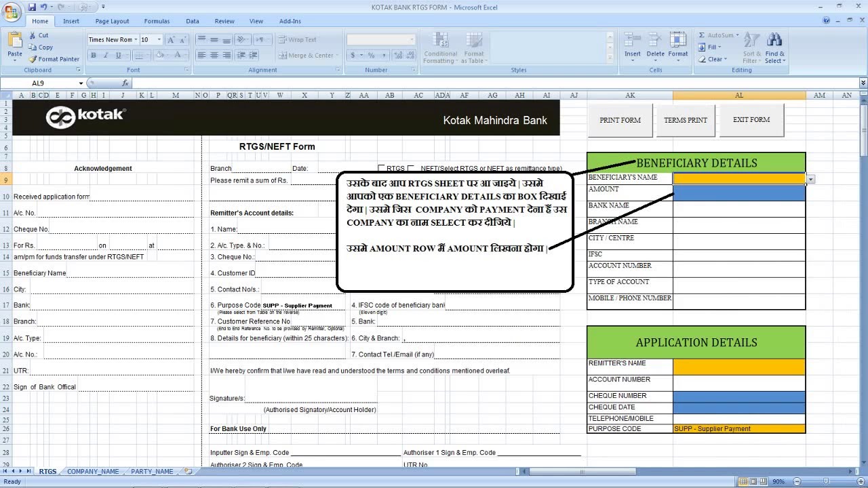The width and height of the screenshot is (868, 488).
Task: Undo the last action
Action: [44, 7]
